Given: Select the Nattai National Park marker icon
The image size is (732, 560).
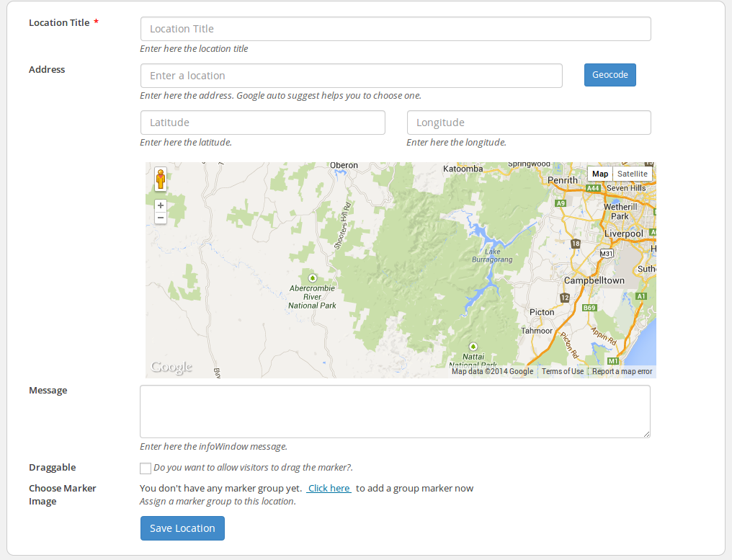Looking at the screenshot, I should pyautogui.click(x=473, y=347).
